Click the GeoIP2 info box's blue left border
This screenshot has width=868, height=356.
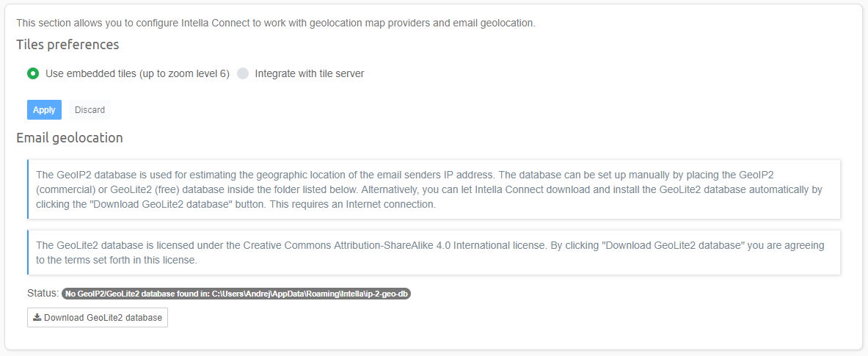28,189
